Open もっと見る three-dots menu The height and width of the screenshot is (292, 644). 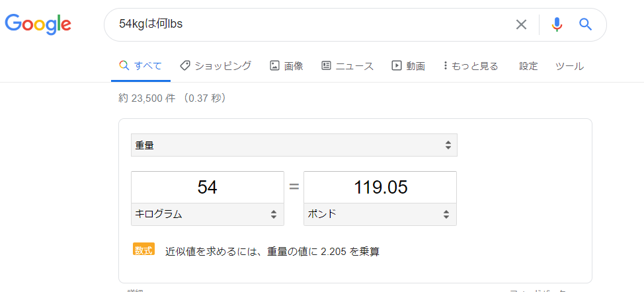point(471,65)
